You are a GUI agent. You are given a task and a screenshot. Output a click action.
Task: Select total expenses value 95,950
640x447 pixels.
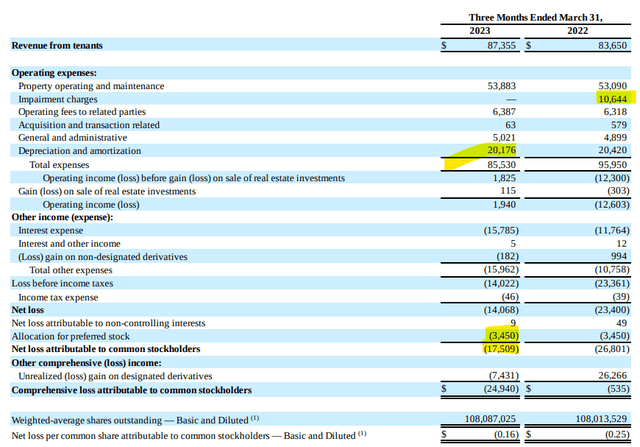pyautogui.click(x=612, y=165)
